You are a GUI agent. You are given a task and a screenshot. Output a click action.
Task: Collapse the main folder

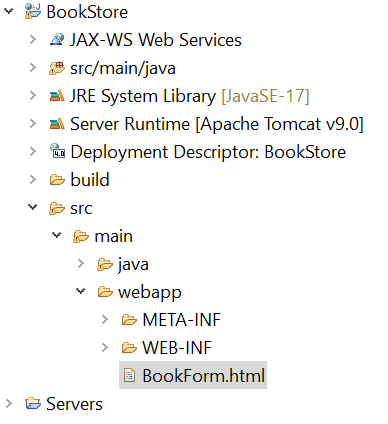tap(57, 235)
